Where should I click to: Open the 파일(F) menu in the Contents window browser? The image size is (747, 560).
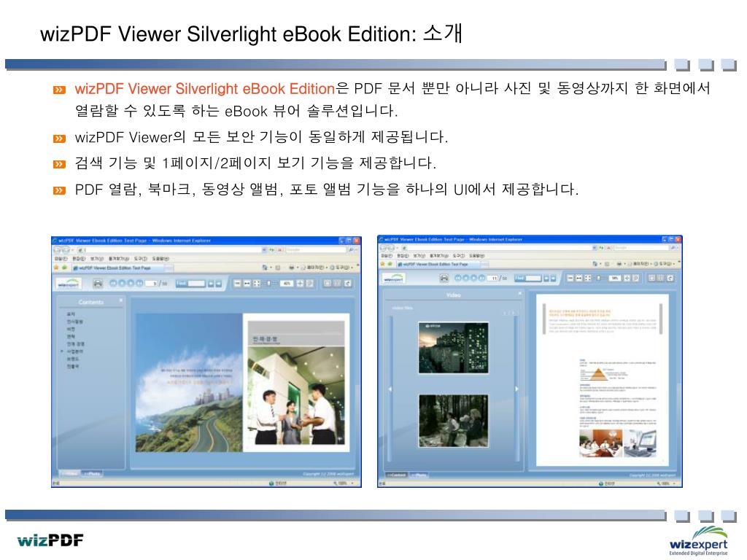pos(61,259)
